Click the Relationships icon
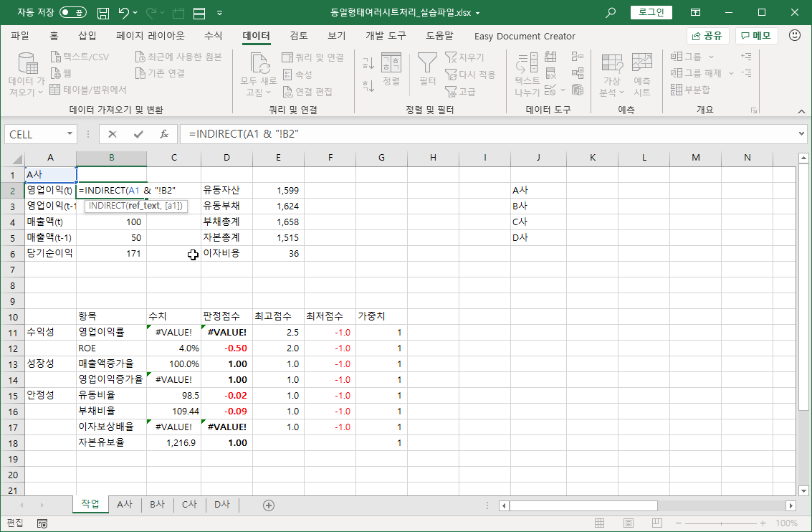Screen dimensions: 812x532 [x=578, y=73]
